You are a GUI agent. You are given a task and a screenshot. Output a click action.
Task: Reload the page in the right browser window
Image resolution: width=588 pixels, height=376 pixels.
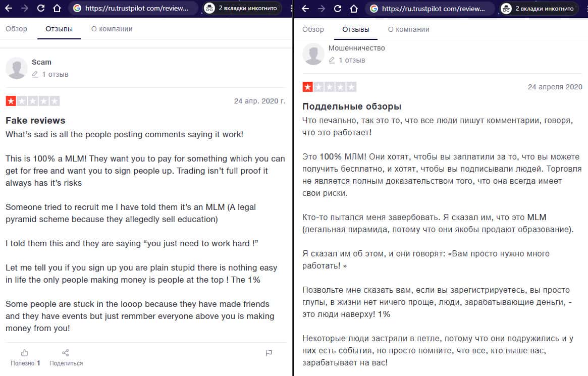338,8
